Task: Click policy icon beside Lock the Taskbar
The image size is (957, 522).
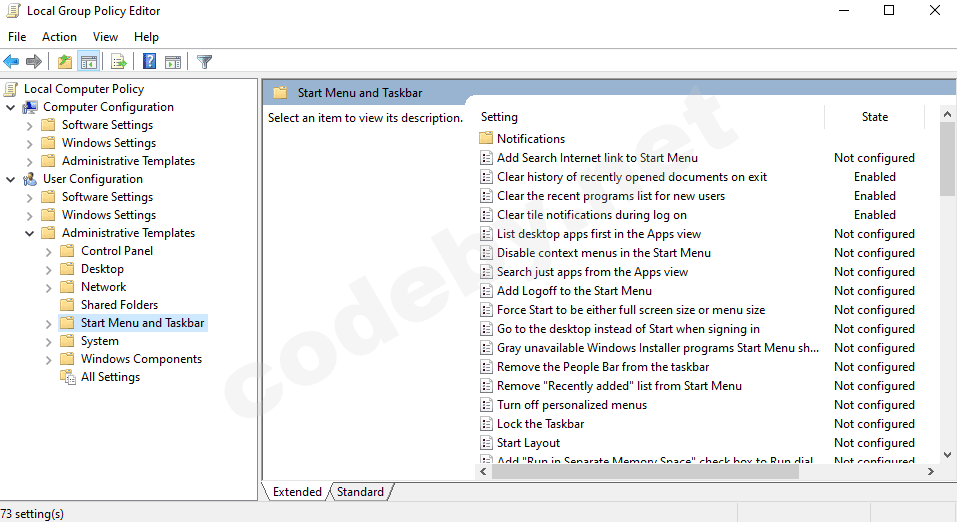Action: (x=486, y=424)
